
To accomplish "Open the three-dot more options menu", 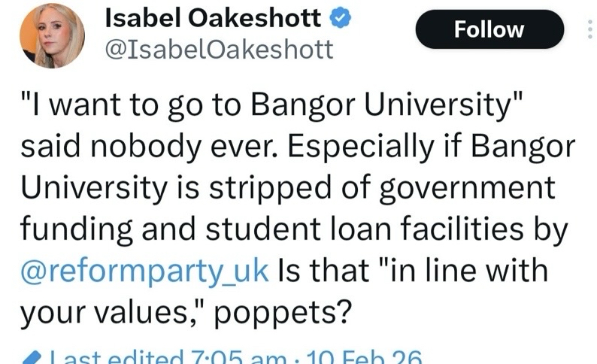I will [x=589, y=29].
